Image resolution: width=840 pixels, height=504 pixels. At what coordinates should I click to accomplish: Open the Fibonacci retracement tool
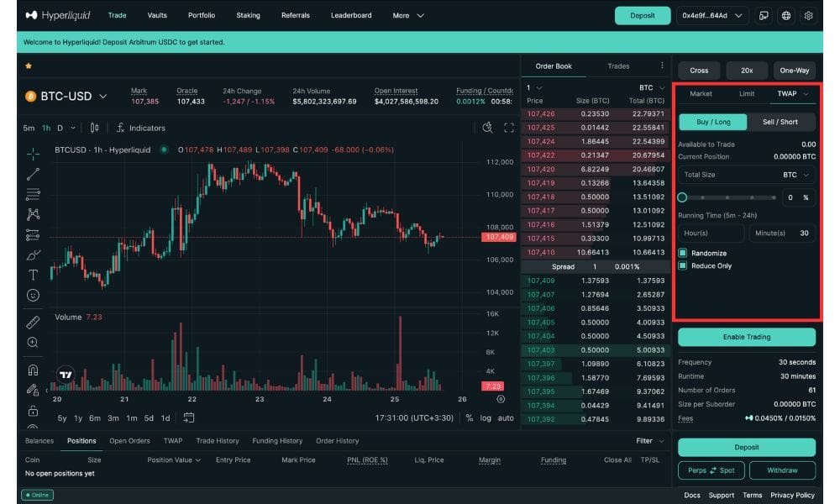coord(33,194)
